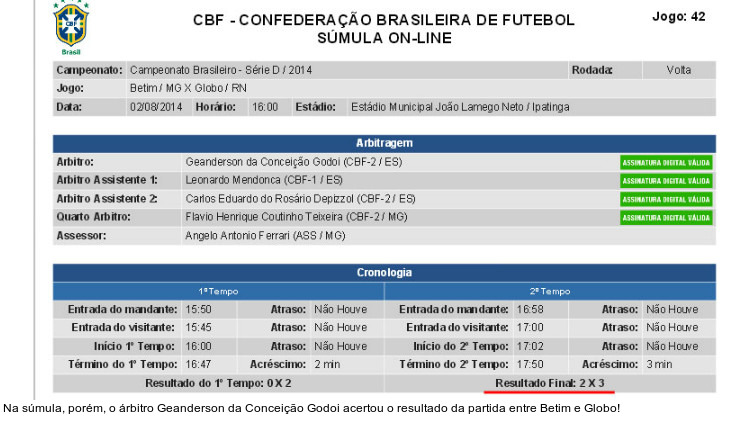Click Arbitro Assistente 2's green signature badge
The image size is (730, 424).
[x=666, y=199]
